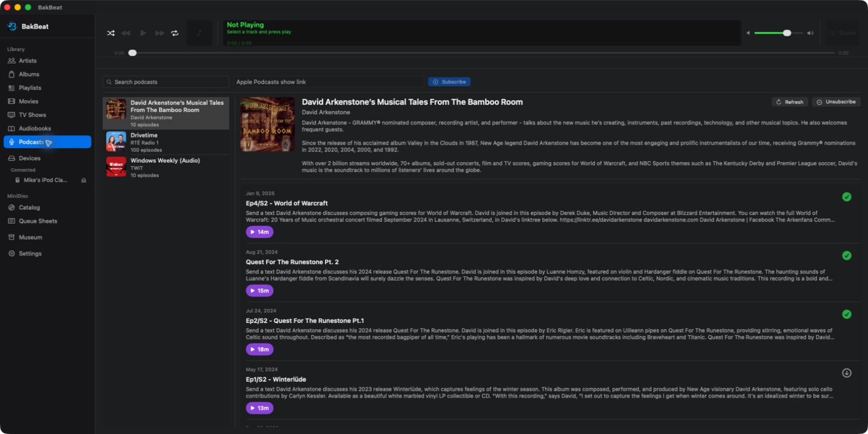Click the "Jul 24, 2024" episode date
The height and width of the screenshot is (434, 868).
point(261,311)
